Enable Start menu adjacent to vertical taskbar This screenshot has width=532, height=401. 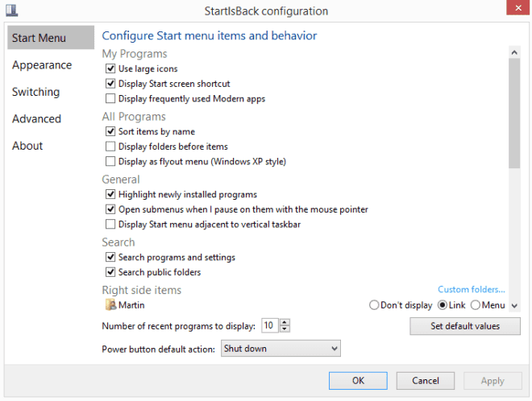(x=110, y=224)
